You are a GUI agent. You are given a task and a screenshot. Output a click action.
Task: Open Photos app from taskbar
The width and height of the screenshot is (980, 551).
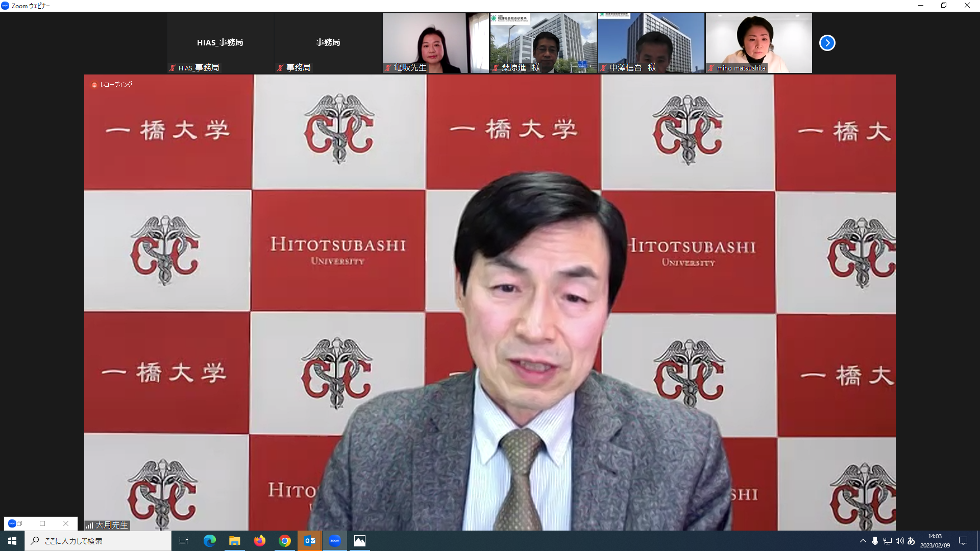[360, 541]
